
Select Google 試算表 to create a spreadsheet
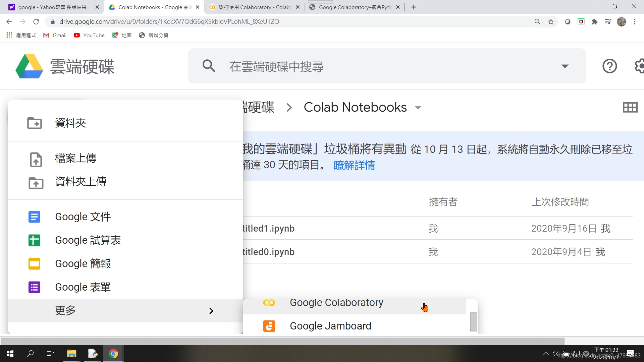point(88,240)
